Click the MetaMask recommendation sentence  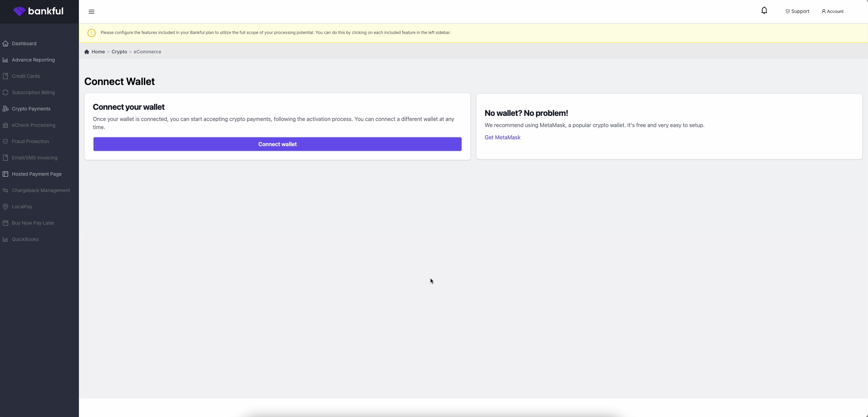click(595, 125)
